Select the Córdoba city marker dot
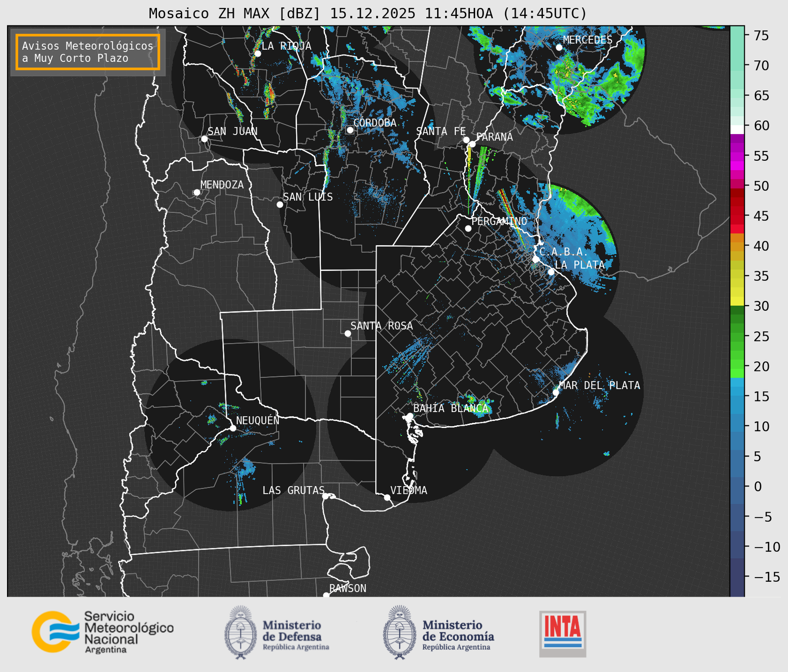This screenshot has height=672, width=788. click(350, 130)
